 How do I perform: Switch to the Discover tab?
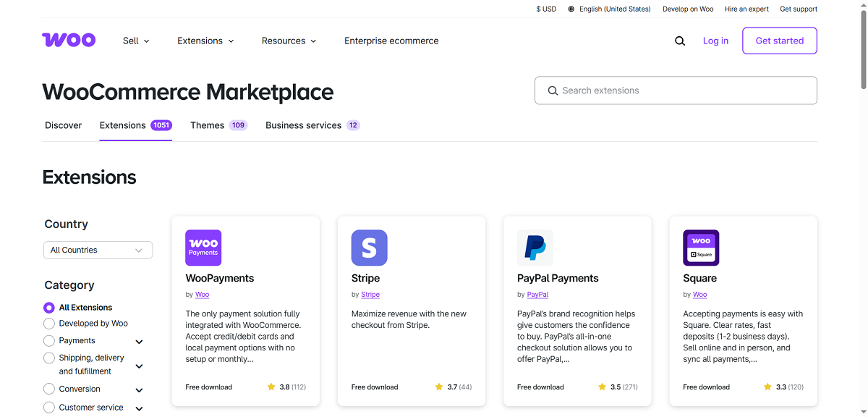[x=64, y=125]
